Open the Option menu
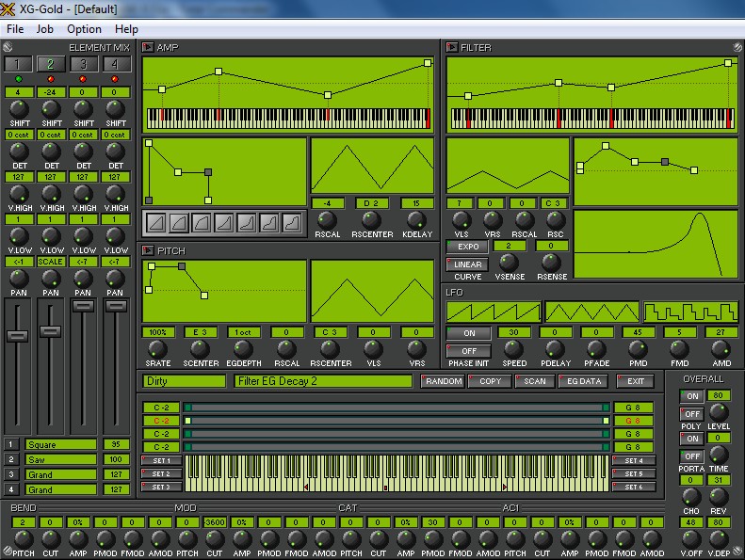 (84, 29)
